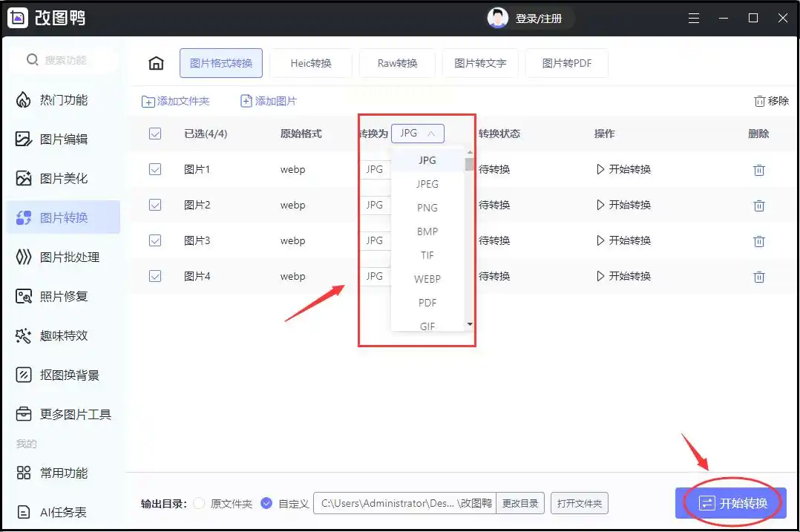The width and height of the screenshot is (800, 532).
Task: Select the 自定义 radio button
Action: (266, 504)
